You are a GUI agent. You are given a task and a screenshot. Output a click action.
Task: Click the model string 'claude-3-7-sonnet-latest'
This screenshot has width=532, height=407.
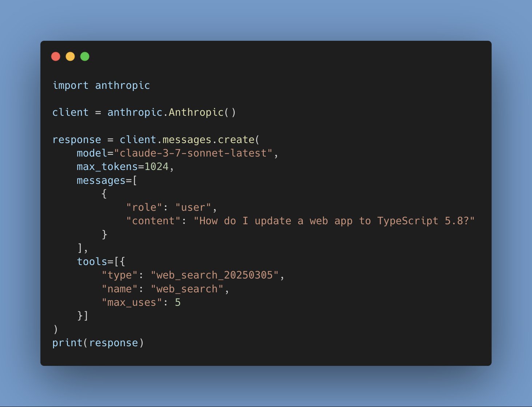(193, 153)
